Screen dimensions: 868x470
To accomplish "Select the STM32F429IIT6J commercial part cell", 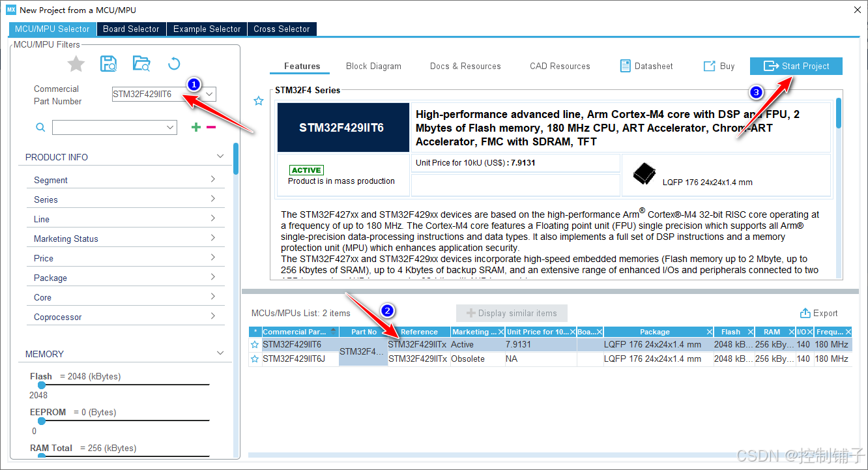I will (300, 359).
